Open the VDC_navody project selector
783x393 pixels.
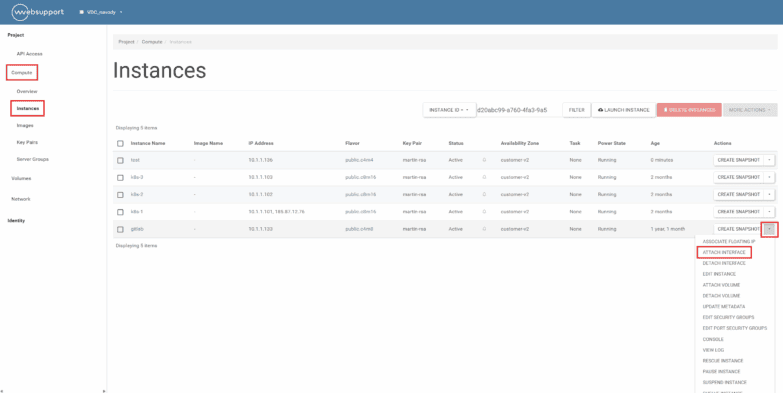coord(101,12)
